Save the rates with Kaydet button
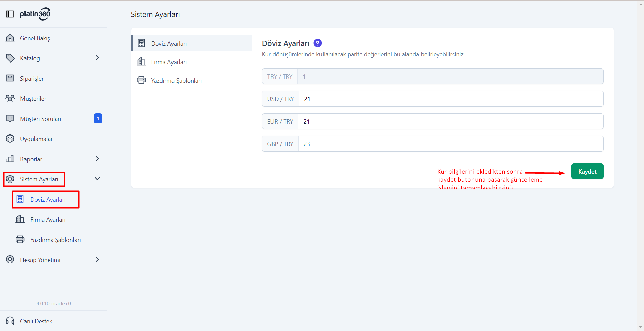 [x=587, y=171]
